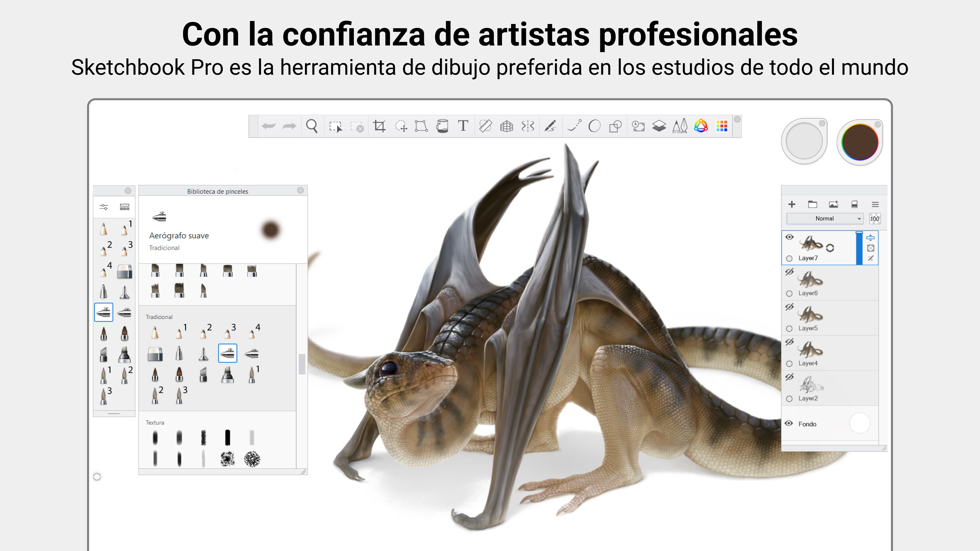
Task: Click the Aerógrafo suave brush name
Action: click(x=179, y=235)
